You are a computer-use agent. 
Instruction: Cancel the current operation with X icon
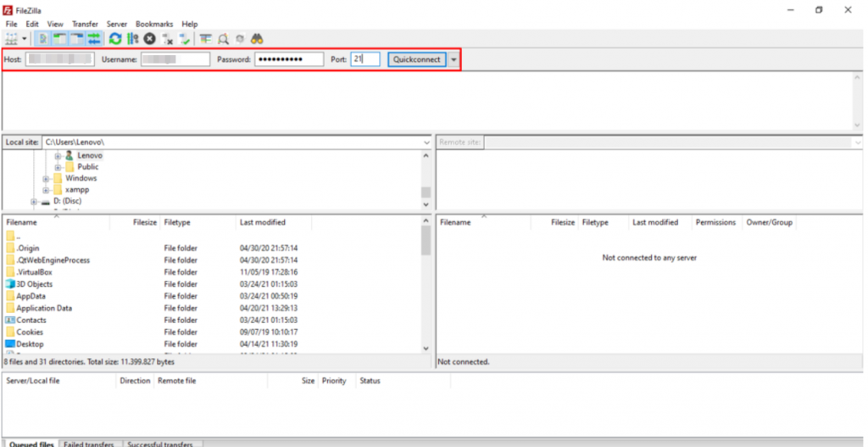[149, 39]
